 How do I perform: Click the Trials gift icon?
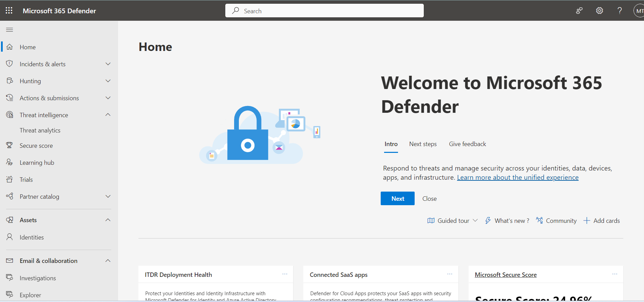click(10, 179)
